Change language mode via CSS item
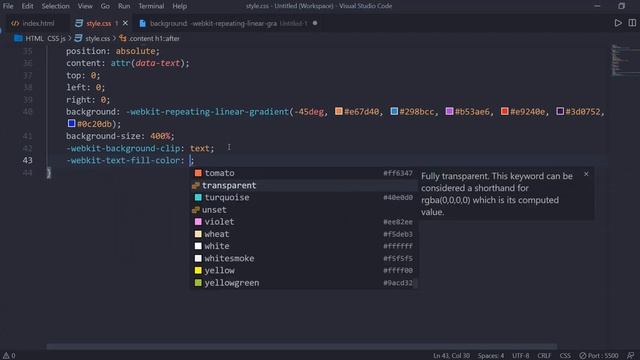 click(x=565, y=356)
